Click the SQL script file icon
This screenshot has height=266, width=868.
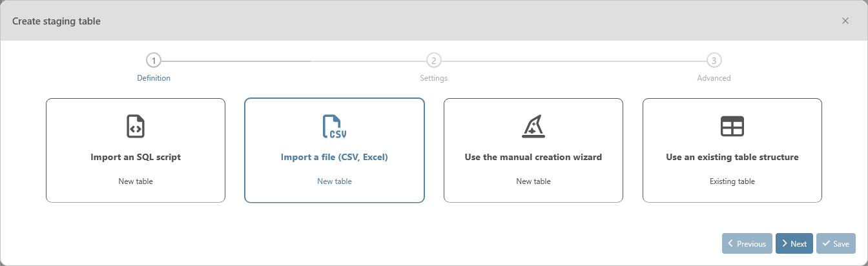(x=136, y=127)
